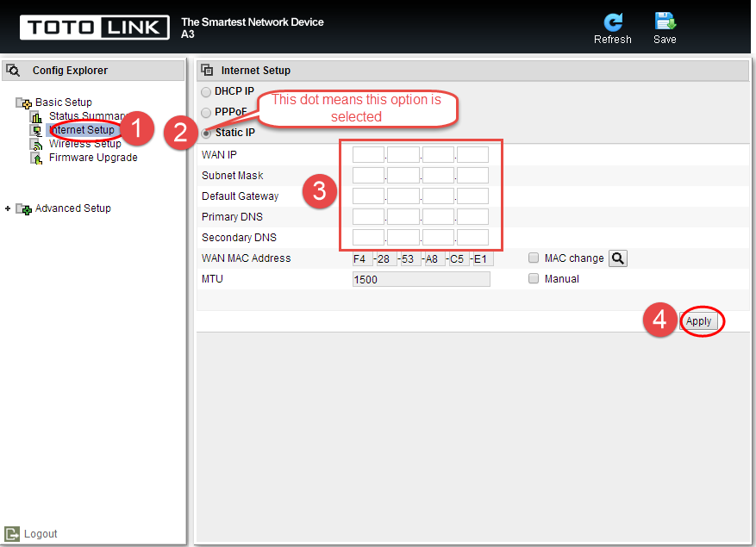Select the Advanced Setup tree node

(x=72, y=208)
